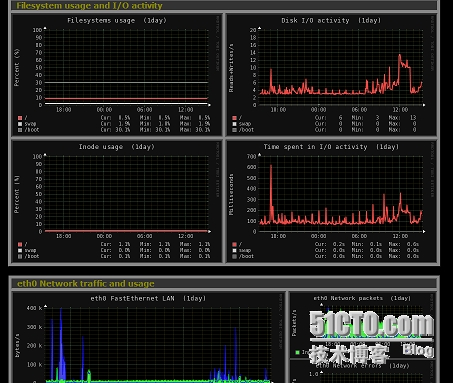Click gray /boot swatch in Time spent in I/O legend

point(234,256)
